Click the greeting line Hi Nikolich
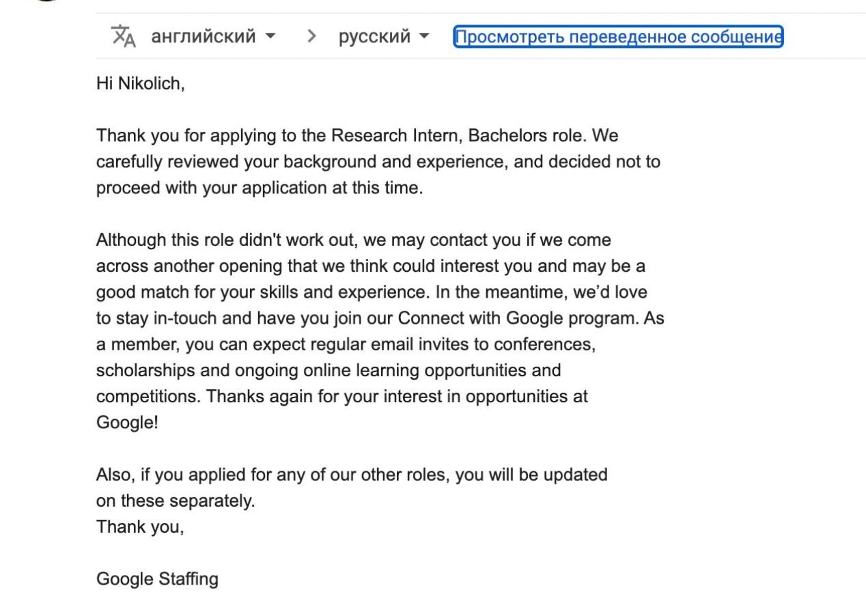This screenshot has height=616, width=866. pyautogui.click(x=140, y=84)
